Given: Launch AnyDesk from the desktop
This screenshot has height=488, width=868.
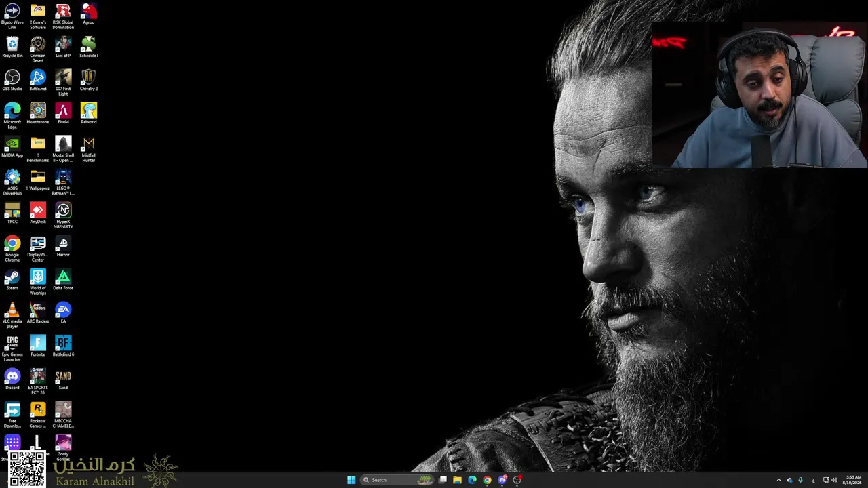Looking at the screenshot, I should 38,213.
